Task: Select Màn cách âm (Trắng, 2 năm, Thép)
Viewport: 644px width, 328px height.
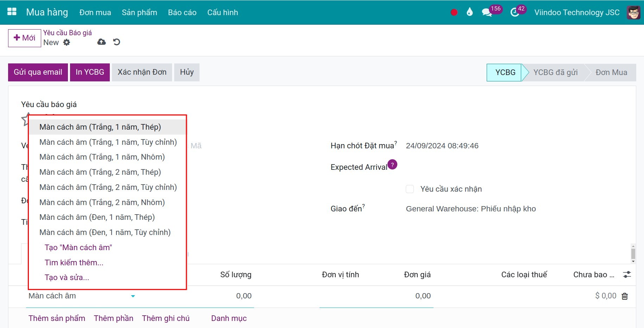Action: [x=107, y=172]
